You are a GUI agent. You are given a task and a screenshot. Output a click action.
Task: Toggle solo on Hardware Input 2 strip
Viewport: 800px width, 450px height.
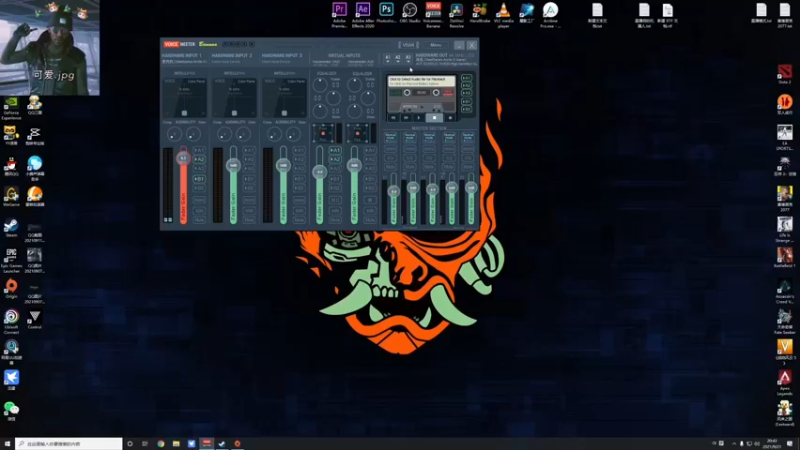point(249,211)
